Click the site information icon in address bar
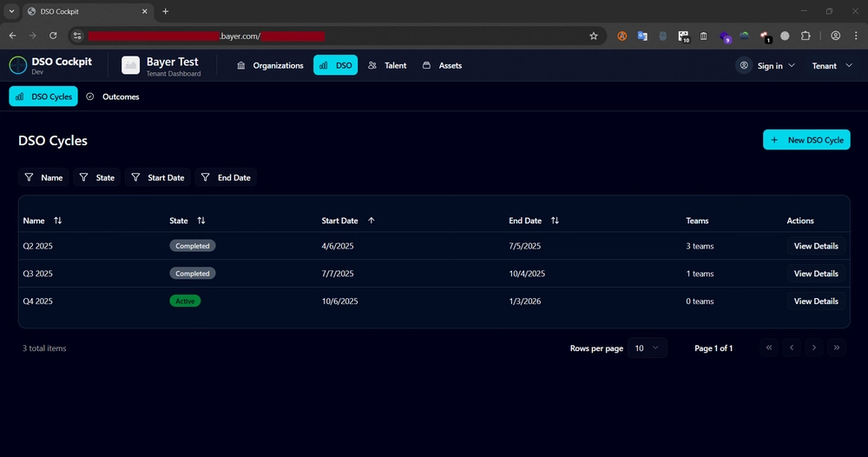The image size is (868, 457). [77, 36]
